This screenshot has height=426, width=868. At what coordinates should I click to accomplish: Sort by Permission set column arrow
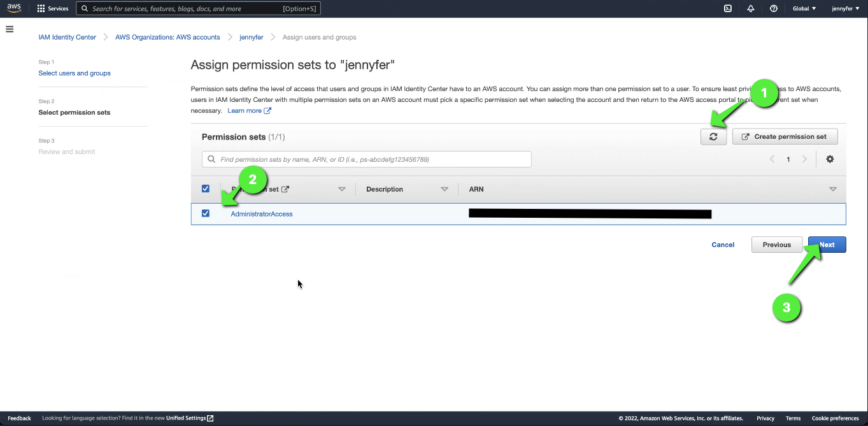pyautogui.click(x=341, y=189)
